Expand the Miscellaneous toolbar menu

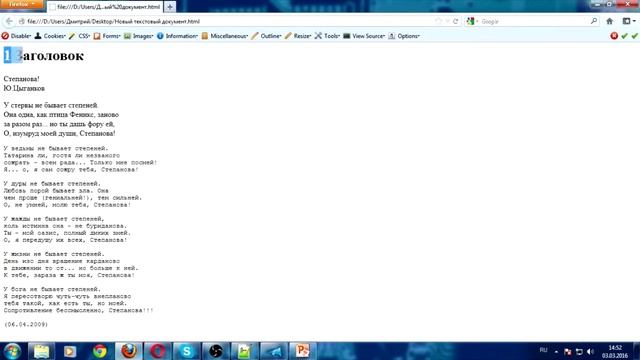tap(225, 36)
